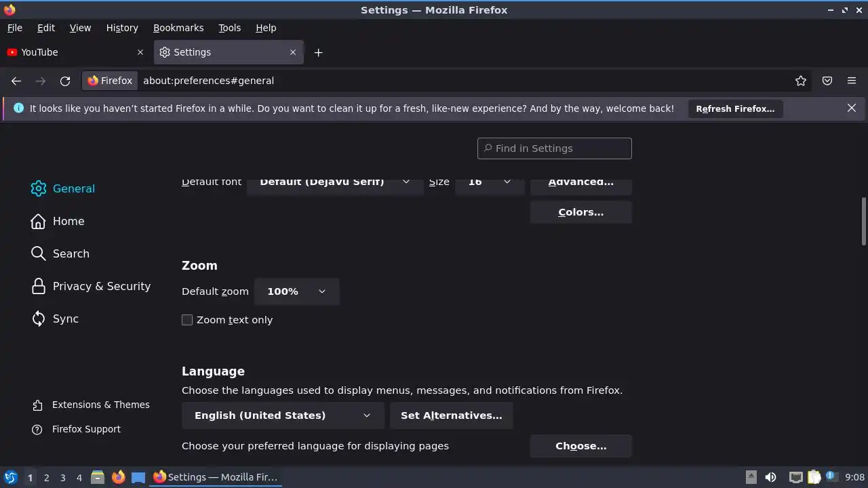Image resolution: width=868 pixels, height=488 pixels.
Task: Click the Choose… language button
Action: [581, 446]
